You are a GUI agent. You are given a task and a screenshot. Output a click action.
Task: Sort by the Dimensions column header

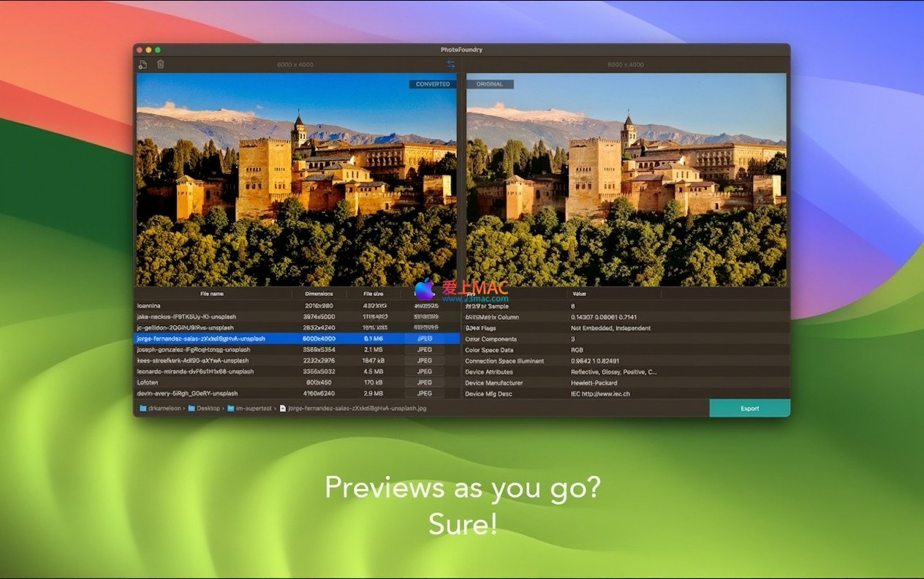[319, 294]
